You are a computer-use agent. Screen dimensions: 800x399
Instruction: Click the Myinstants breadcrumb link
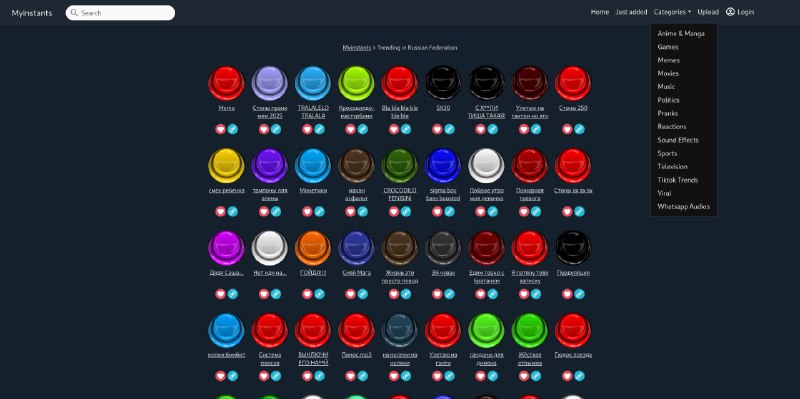(x=357, y=47)
